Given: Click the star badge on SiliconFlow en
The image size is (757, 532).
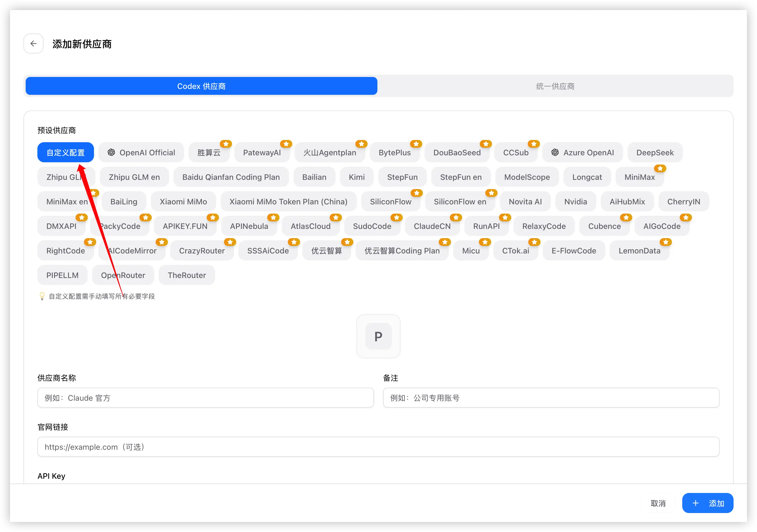Looking at the screenshot, I should (x=491, y=193).
